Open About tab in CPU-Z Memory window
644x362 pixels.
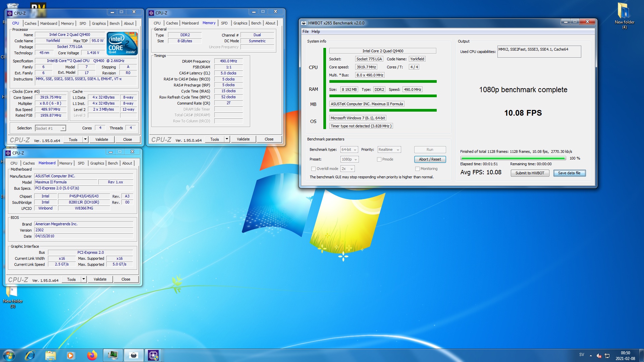coord(270,23)
